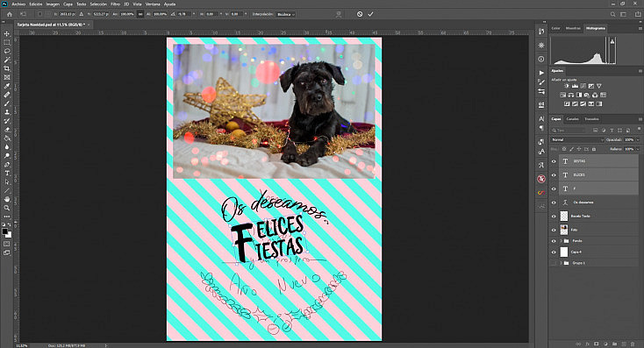
Task: Add a Levels adjustment
Action: [575, 86]
